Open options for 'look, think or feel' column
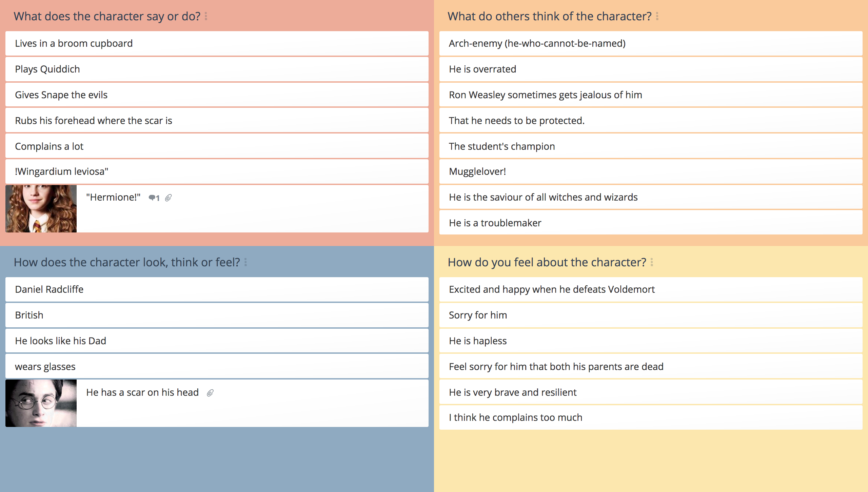Viewport: 868px width, 492px height. [x=245, y=262]
